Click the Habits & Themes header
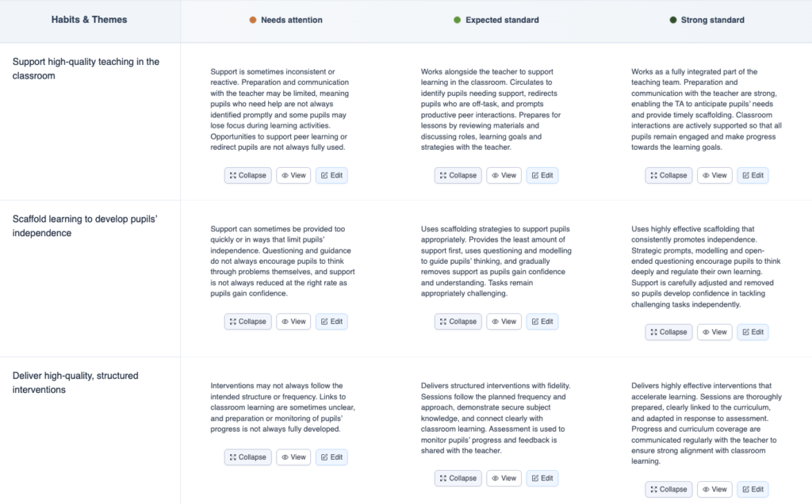Image resolution: width=812 pixels, height=504 pixels. (89, 20)
